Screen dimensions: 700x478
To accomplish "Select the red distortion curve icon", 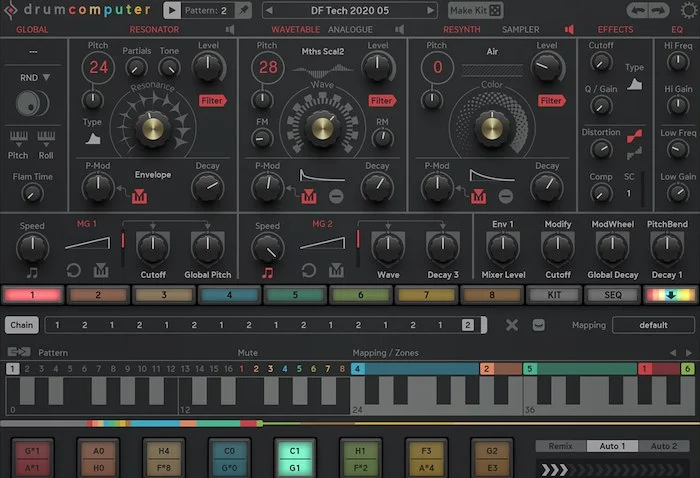I will coord(634,136).
